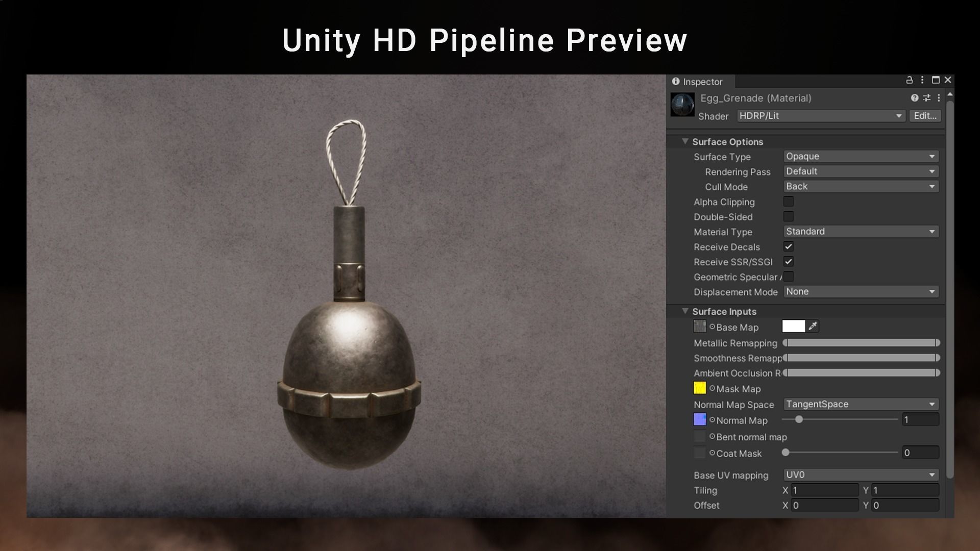Open material preset selector icon
980x551 pixels.
click(x=926, y=98)
